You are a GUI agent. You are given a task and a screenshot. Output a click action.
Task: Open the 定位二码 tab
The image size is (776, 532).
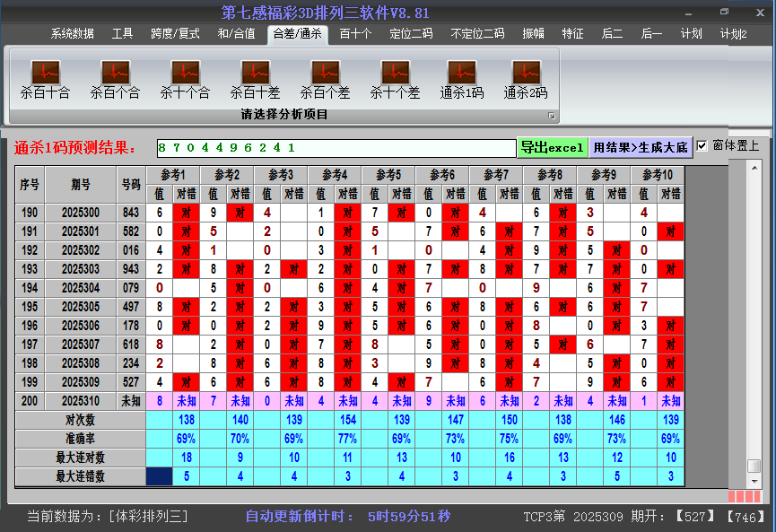(x=411, y=34)
